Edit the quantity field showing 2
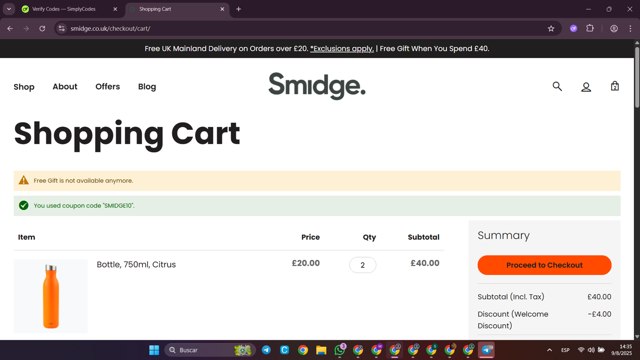640x360 pixels. pos(362,265)
